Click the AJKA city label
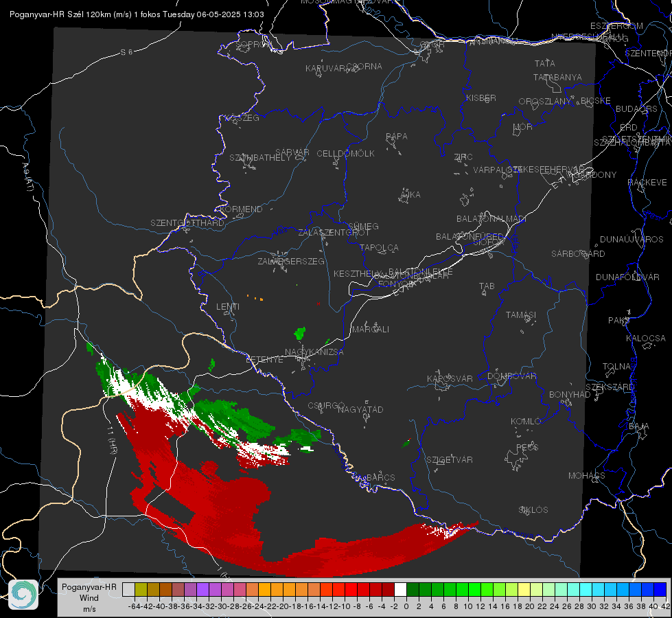 coord(410,195)
